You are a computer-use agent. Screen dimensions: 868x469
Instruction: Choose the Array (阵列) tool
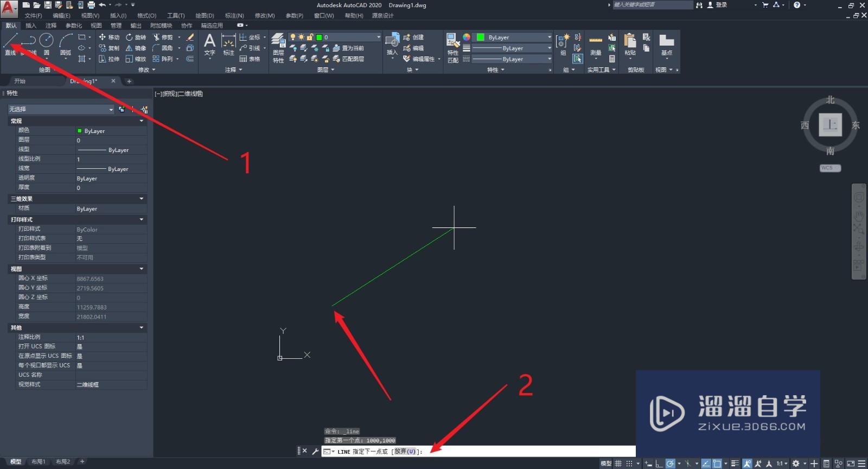pos(163,59)
